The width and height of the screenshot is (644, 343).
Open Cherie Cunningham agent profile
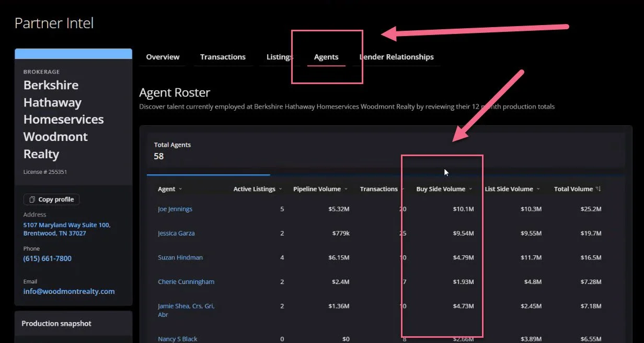pos(186,282)
